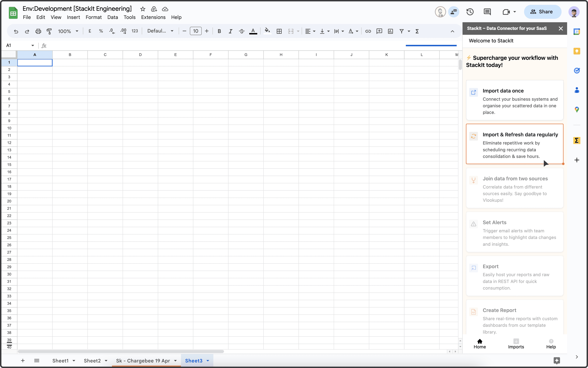The image size is (588, 368).
Task: Toggle bold formatting
Action: (219, 31)
